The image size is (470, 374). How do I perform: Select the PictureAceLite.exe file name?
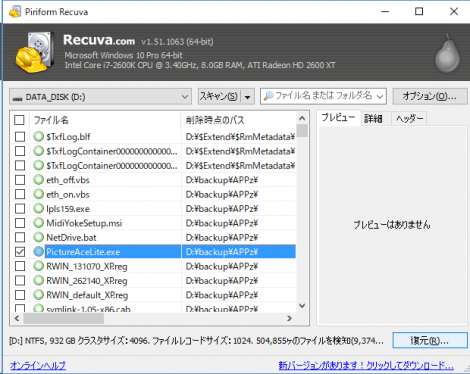pos(83,252)
